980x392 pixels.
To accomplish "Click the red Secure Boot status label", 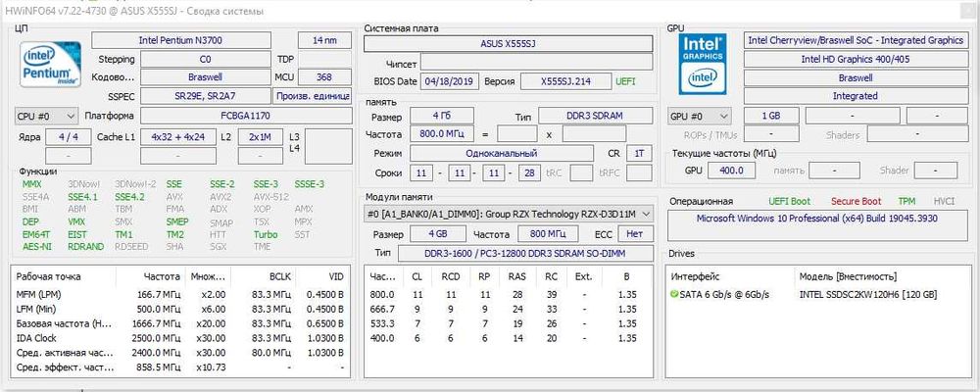I will [857, 201].
